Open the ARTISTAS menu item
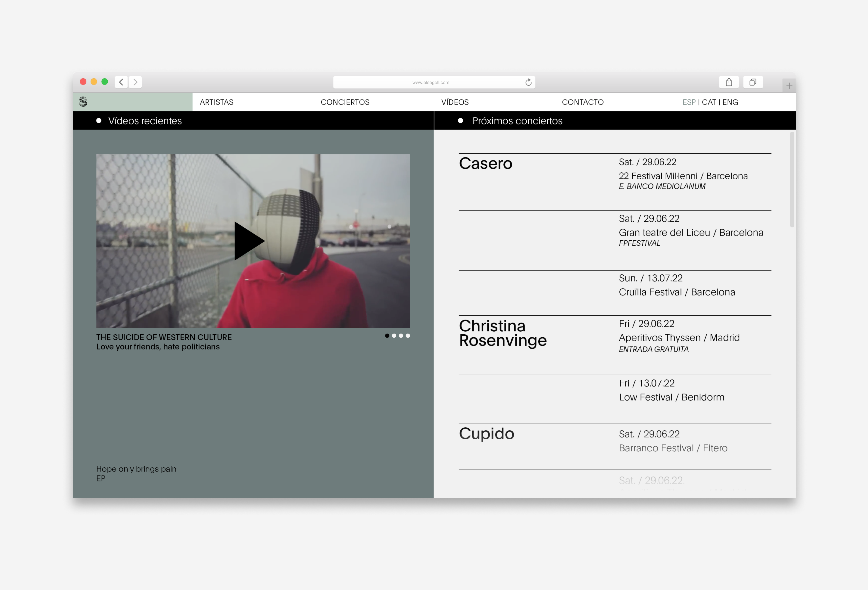The width and height of the screenshot is (868, 590). click(216, 102)
